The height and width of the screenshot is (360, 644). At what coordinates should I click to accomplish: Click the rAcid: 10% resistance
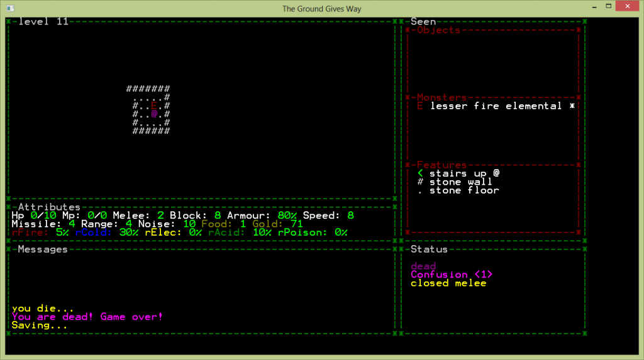[x=240, y=232]
